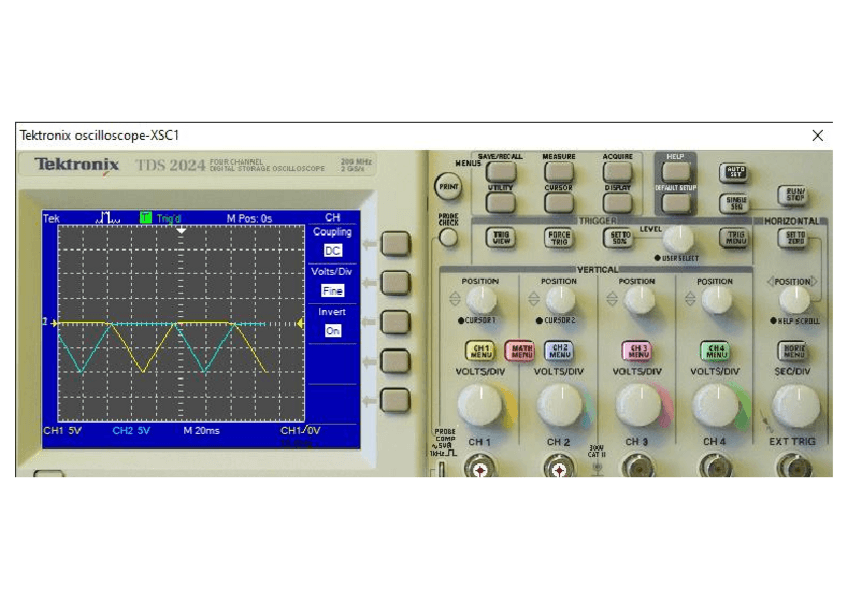
Task: Toggle Volts/Div Fine using its softkey
Action: (x=396, y=282)
